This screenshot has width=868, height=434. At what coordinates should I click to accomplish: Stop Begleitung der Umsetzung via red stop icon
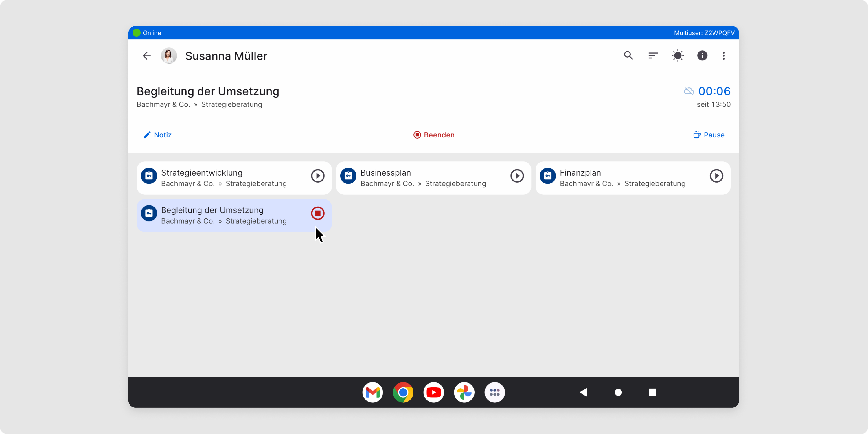point(317,213)
